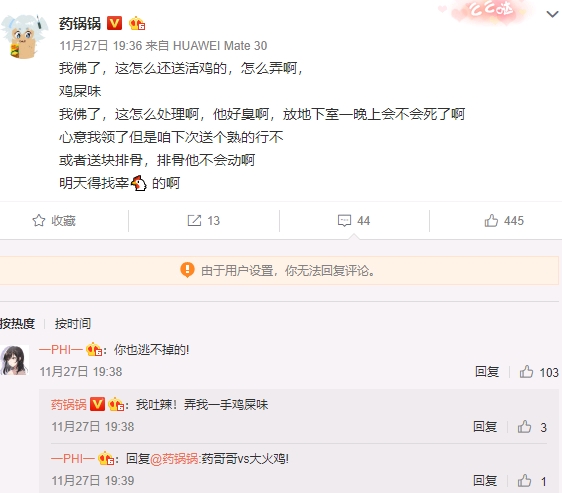
Task: Open 一PHI一 profile from the top comment
Action: click(x=61, y=349)
